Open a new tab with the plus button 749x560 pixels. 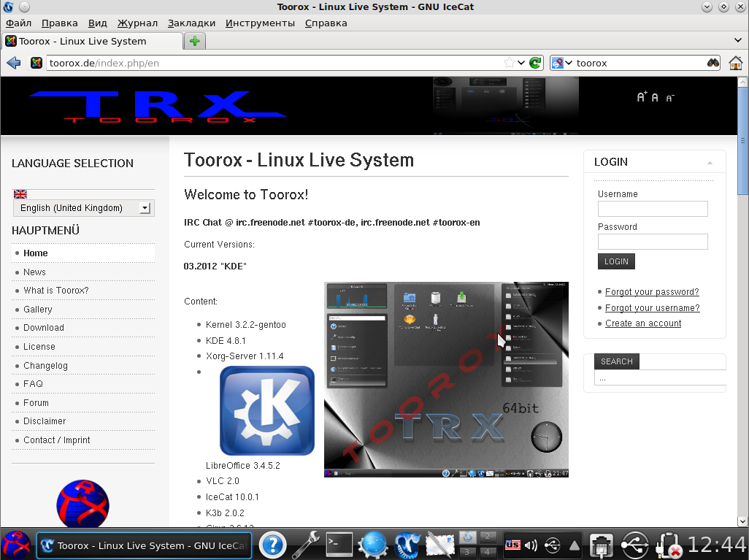[x=194, y=41]
